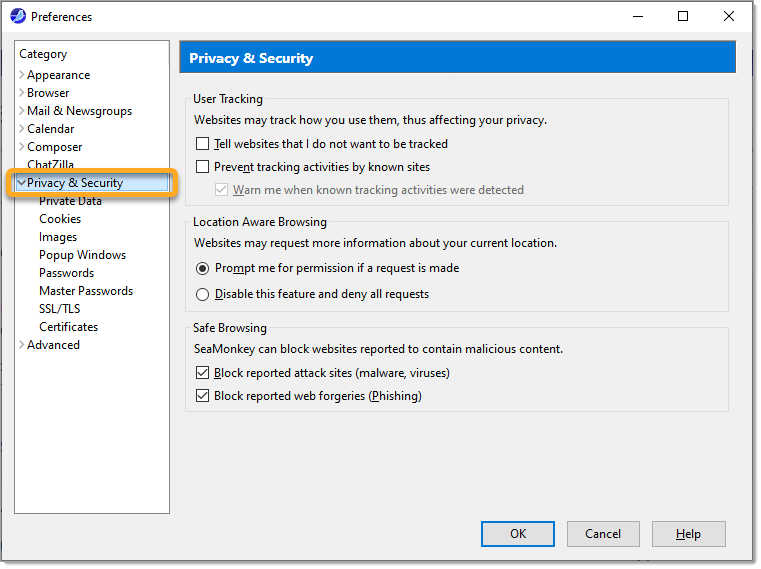This screenshot has width=761, height=569.
Task: Disable 'Block reported web forgeries (Phishing)'
Action: tap(203, 396)
